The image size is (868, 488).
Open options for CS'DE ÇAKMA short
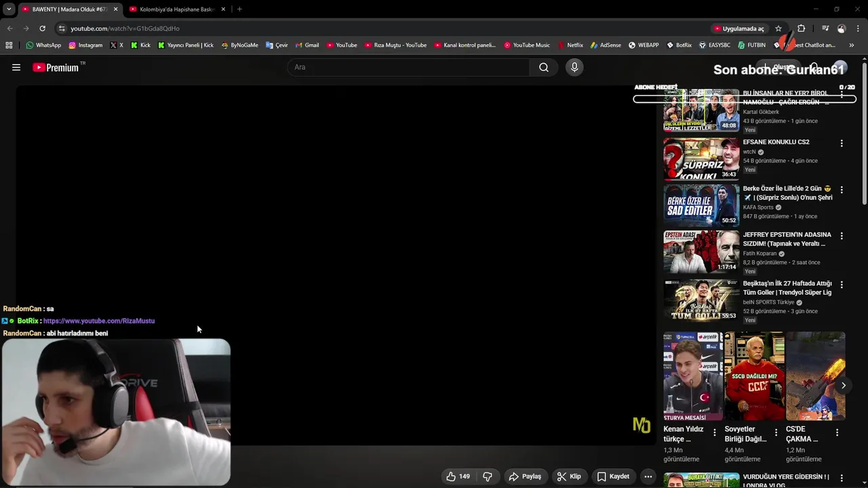[x=837, y=432]
